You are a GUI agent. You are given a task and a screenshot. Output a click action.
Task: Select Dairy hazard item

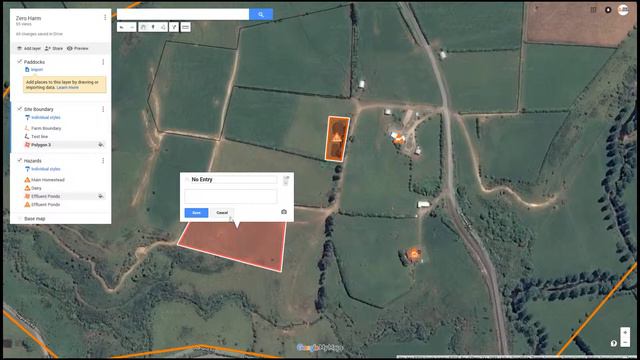[x=36, y=188]
